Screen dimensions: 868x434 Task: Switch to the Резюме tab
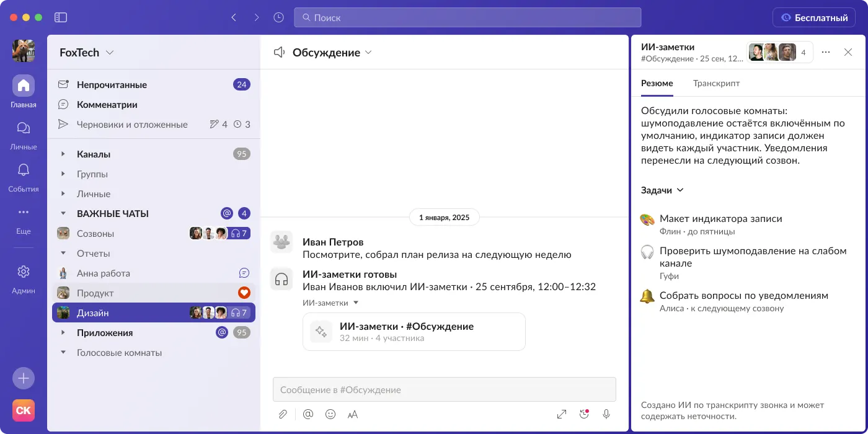coord(657,83)
